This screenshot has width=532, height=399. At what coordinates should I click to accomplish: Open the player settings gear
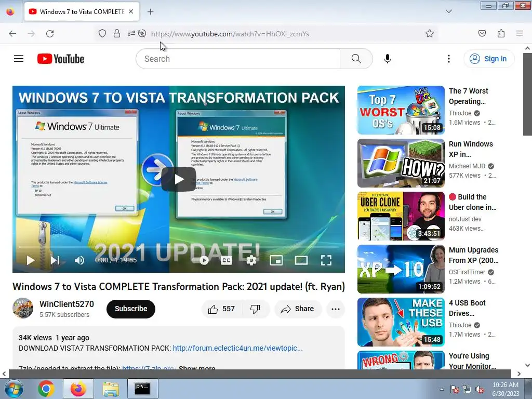[x=251, y=260]
